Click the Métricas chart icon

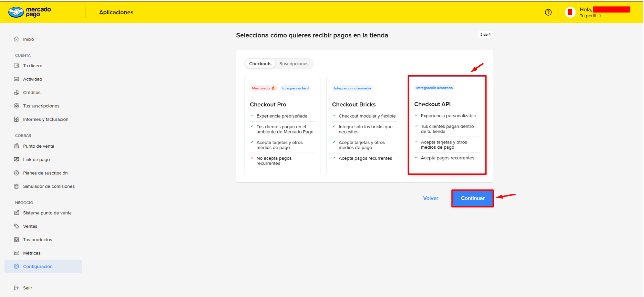click(x=16, y=253)
